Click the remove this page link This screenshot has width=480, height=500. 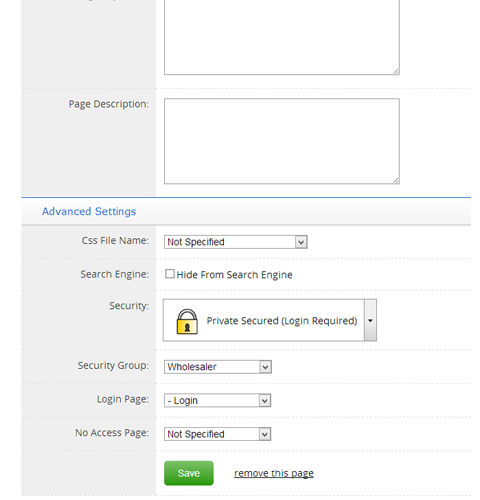pos(274,473)
